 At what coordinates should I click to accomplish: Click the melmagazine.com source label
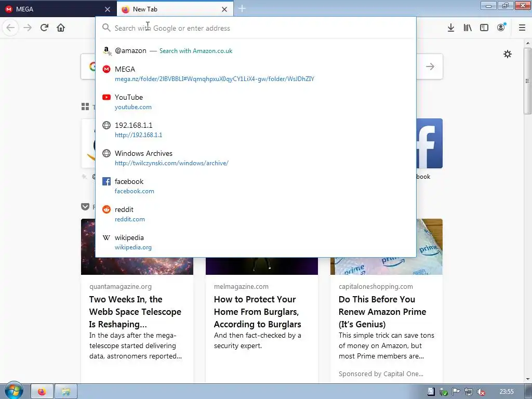click(241, 286)
